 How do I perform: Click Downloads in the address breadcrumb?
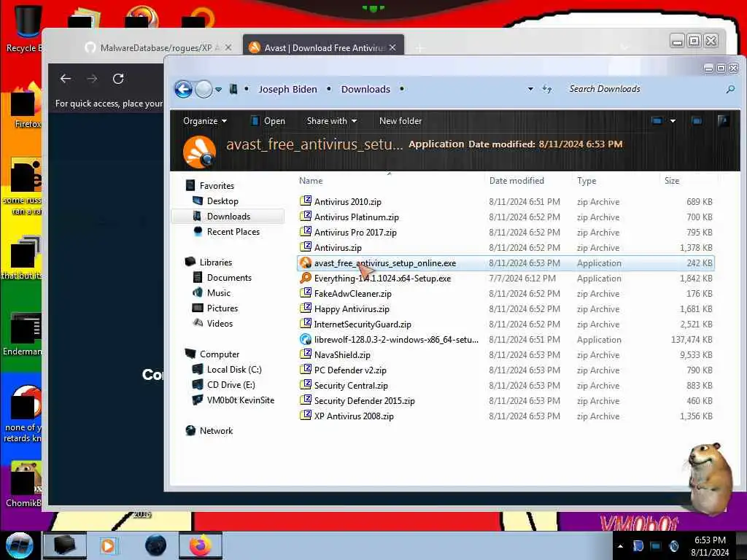pyautogui.click(x=365, y=89)
